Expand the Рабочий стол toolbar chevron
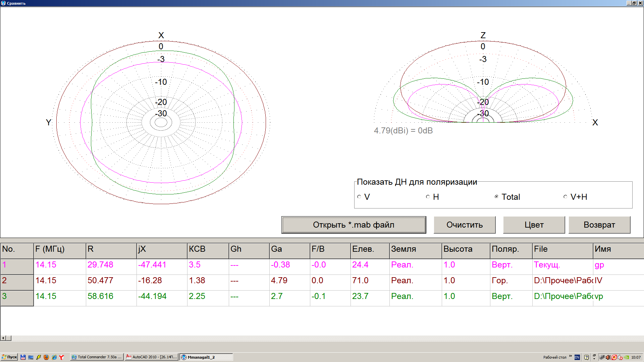The image size is (644, 362). pos(570,356)
